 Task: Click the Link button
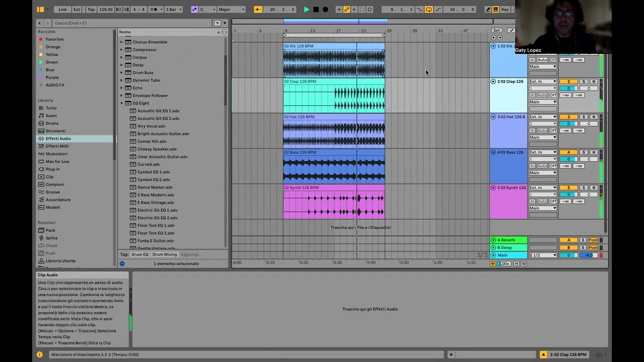[x=62, y=10]
